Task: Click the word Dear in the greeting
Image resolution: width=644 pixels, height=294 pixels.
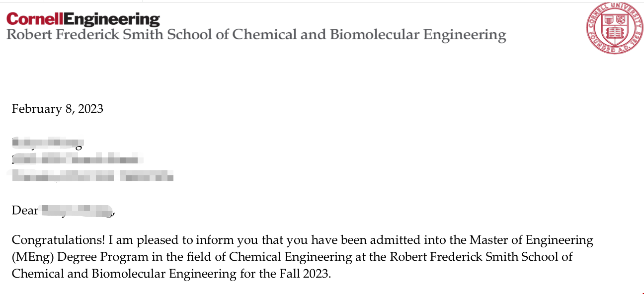Action: point(25,211)
